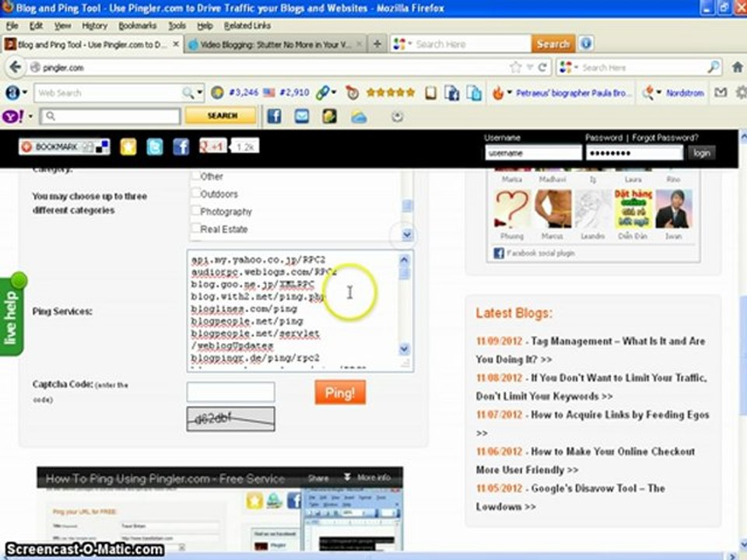Image resolution: width=747 pixels, height=560 pixels.
Task: Click the Nordstrom link in toolbar
Action: pyautogui.click(x=685, y=93)
